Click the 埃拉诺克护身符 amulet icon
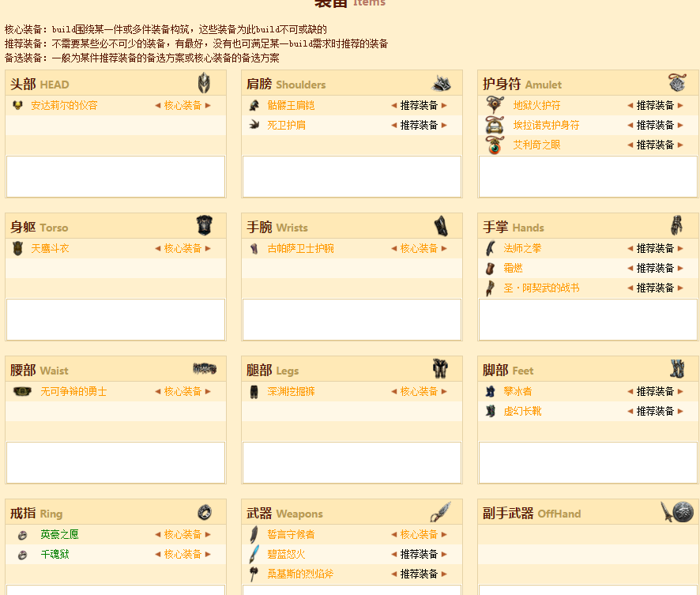700x595 pixels. 495,125
